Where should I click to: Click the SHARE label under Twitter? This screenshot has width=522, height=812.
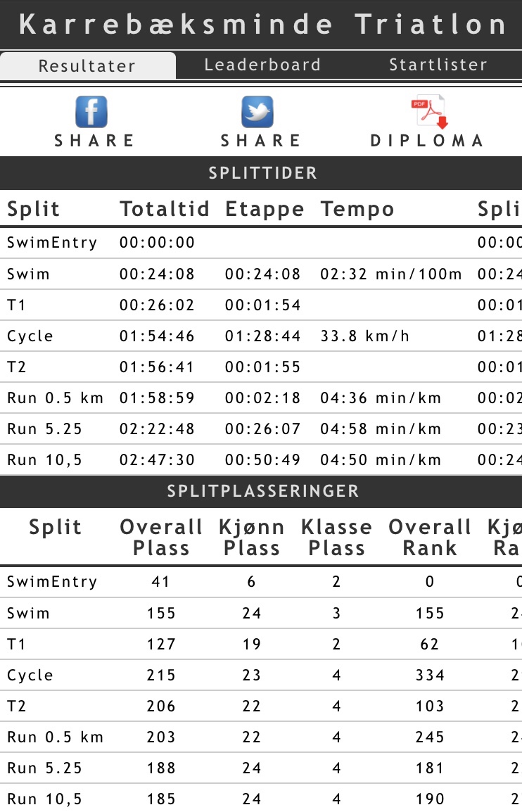(x=261, y=141)
